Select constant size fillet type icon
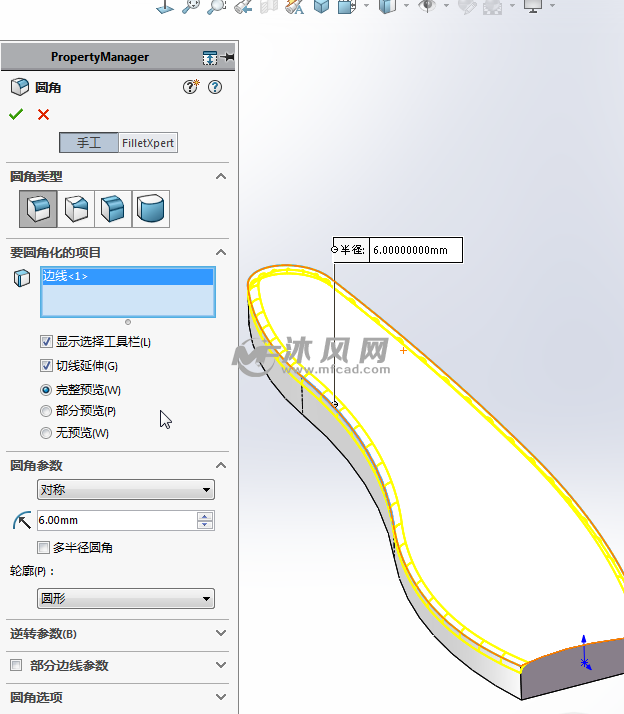Image resolution: width=624 pixels, height=714 pixels. point(38,209)
